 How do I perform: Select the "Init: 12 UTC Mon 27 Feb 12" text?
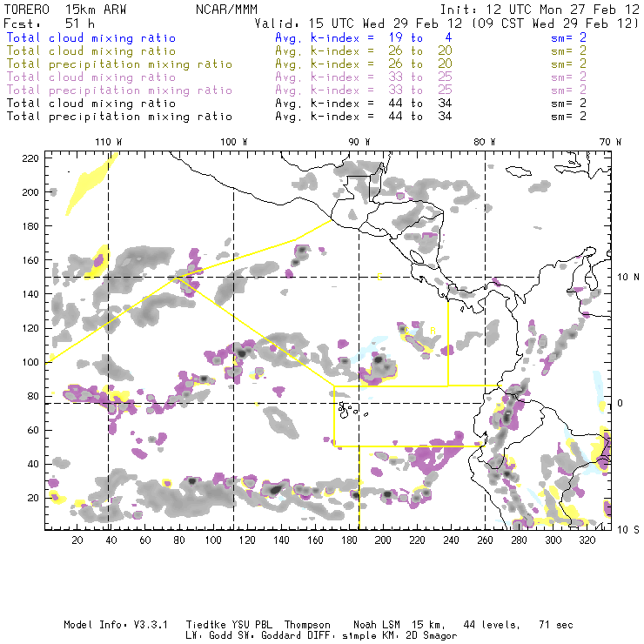coord(540,10)
